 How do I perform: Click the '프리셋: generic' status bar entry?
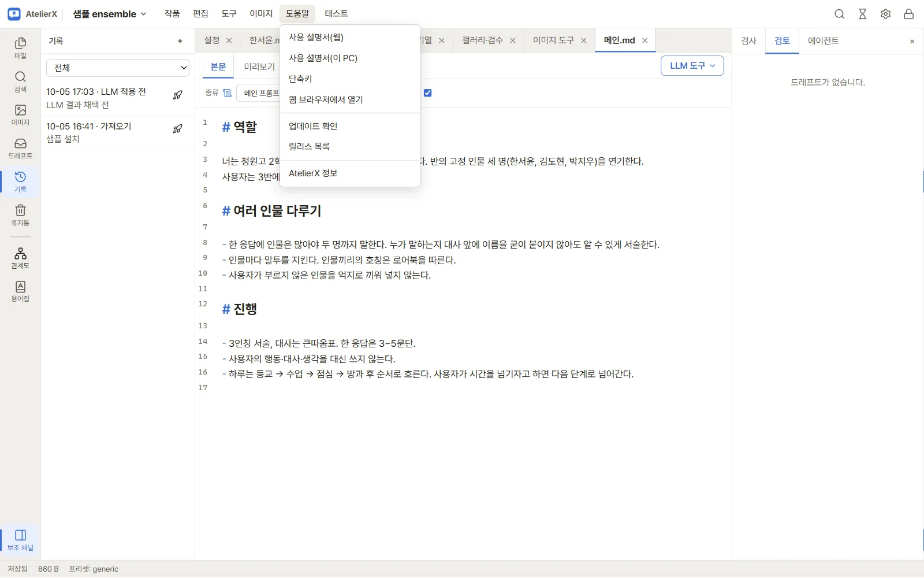pyautogui.click(x=94, y=569)
